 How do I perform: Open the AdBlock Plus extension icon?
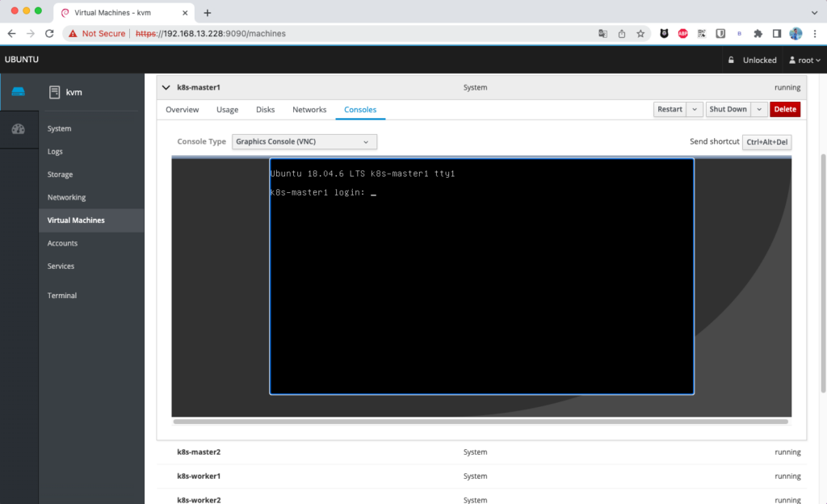tap(683, 33)
